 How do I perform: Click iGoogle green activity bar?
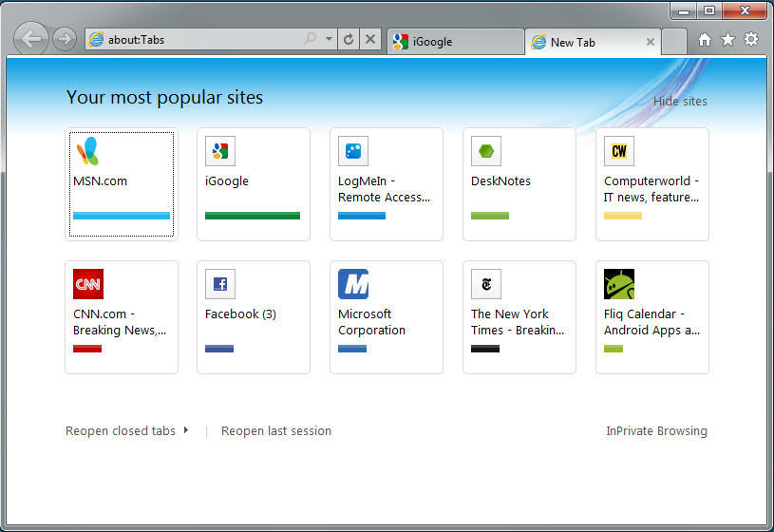[253, 216]
